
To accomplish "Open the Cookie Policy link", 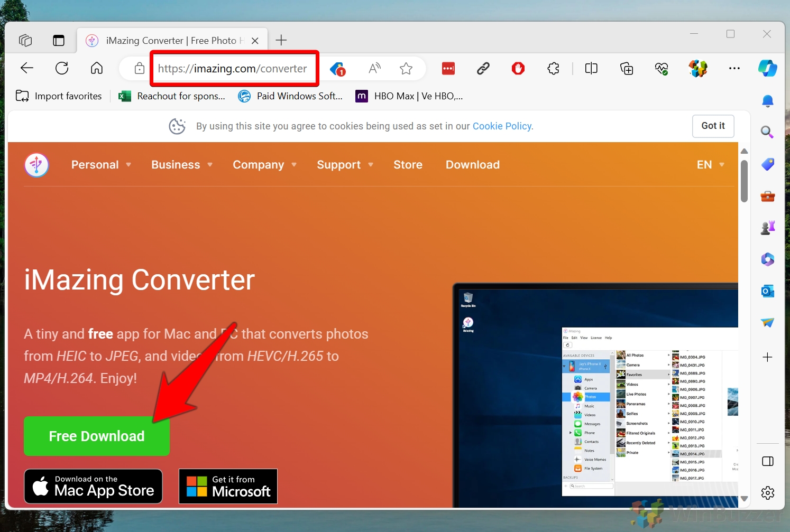I will [502, 126].
